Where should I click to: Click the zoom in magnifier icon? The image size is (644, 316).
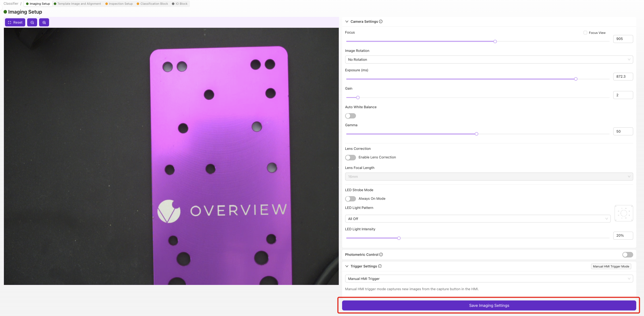(x=44, y=22)
